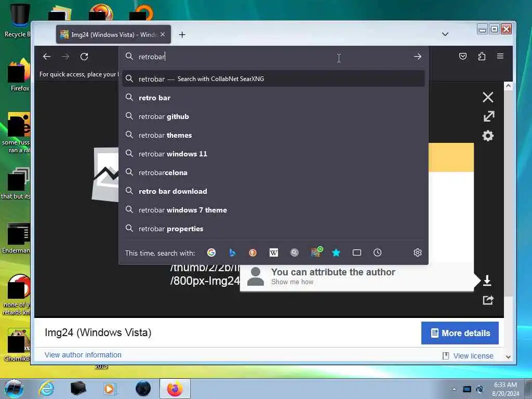Screen dimensions: 532x399
Task: Open the taskbar clock showing 6:33 AM
Action: click(505, 389)
